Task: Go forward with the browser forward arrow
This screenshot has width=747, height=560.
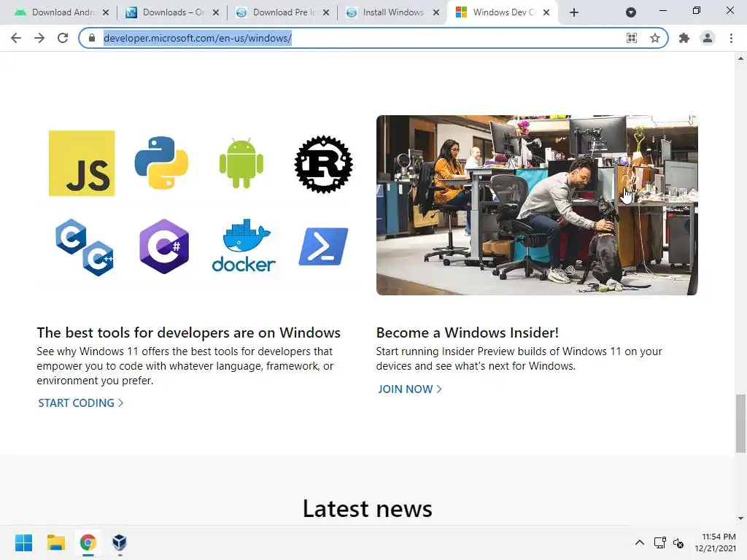Action: 39,38
